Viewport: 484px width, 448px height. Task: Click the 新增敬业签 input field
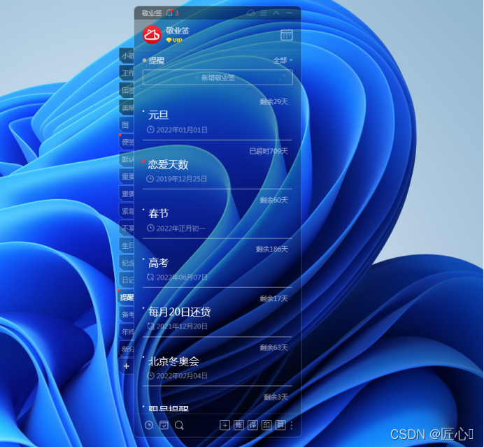218,78
